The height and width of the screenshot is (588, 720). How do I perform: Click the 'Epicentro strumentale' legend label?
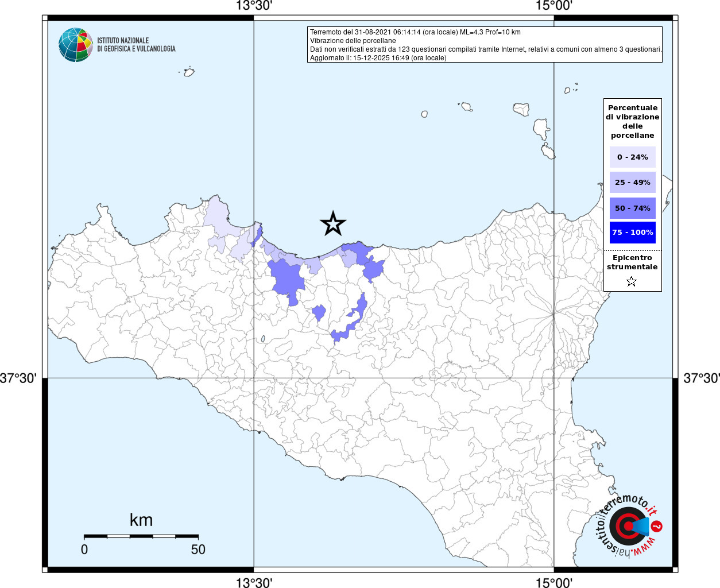pyautogui.click(x=632, y=262)
